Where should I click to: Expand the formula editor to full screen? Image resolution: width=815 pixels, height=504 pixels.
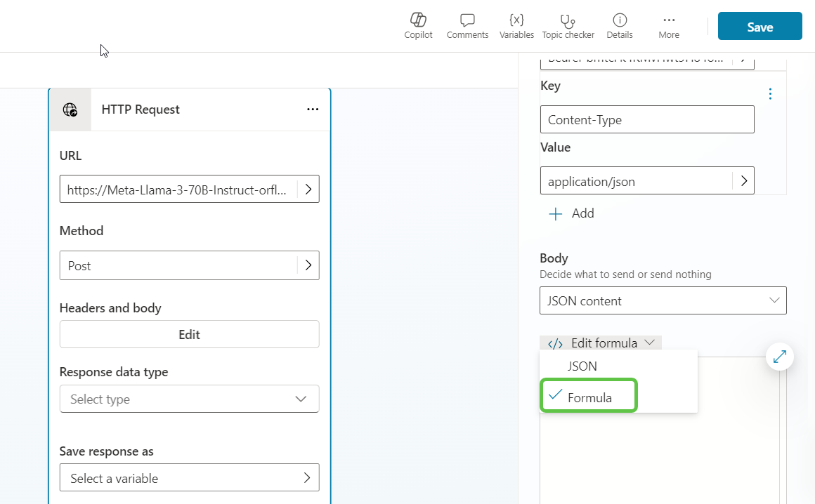point(779,357)
